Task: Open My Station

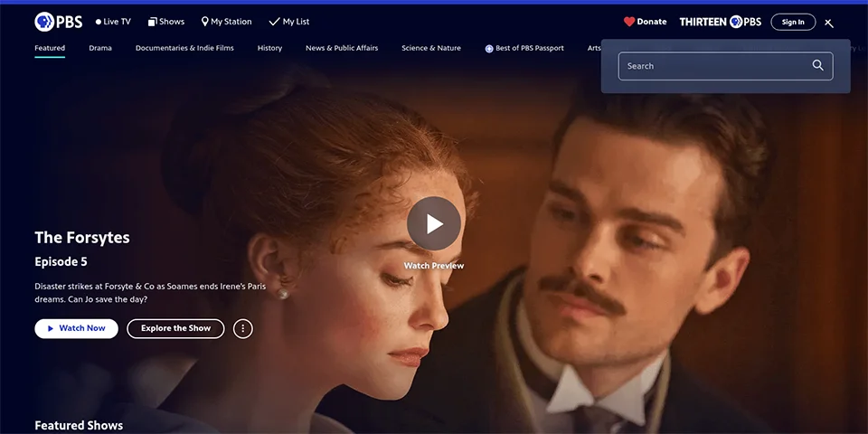Action: (x=226, y=22)
